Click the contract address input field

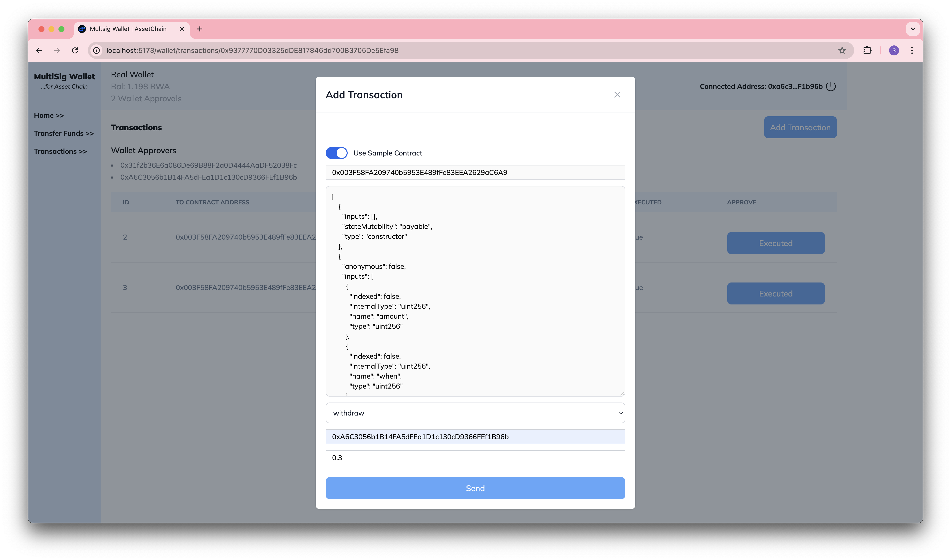coord(475,172)
